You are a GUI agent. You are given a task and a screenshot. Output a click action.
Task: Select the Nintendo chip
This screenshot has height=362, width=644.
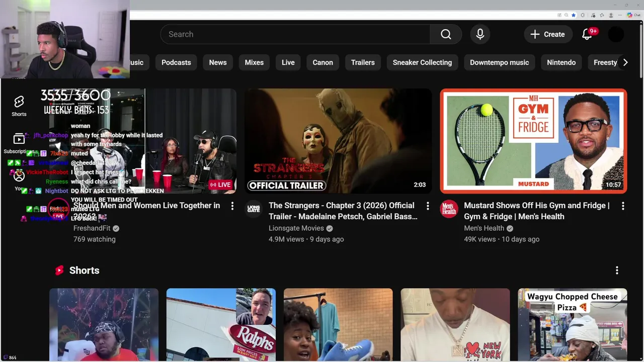561,62
